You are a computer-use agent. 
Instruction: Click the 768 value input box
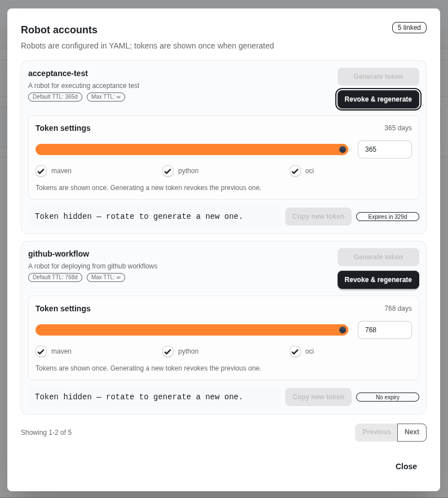[384, 329]
